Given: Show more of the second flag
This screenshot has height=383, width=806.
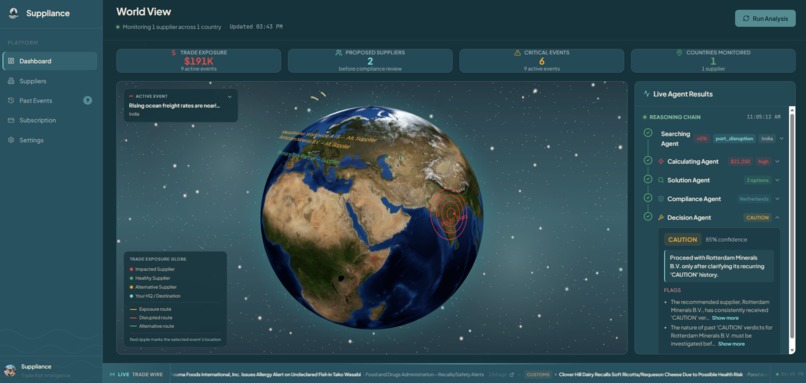Looking at the screenshot, I should [x=731, y=344].
